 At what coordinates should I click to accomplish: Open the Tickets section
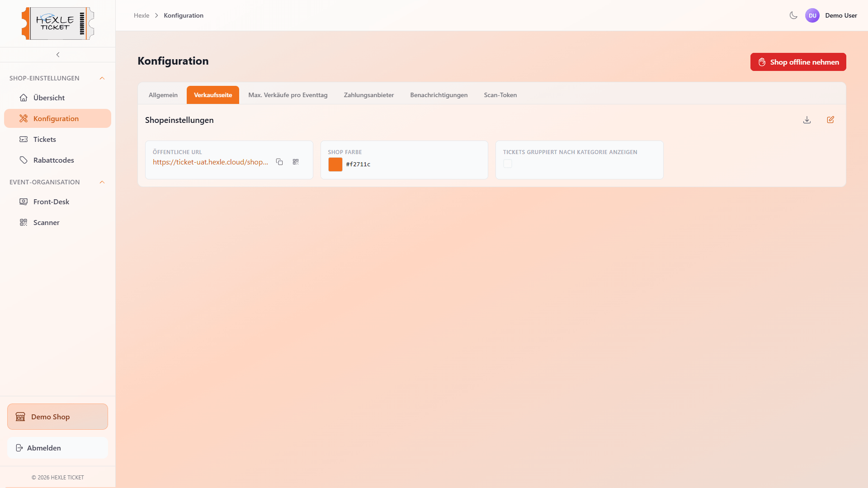pyautogui.click(x=44, y=139)
